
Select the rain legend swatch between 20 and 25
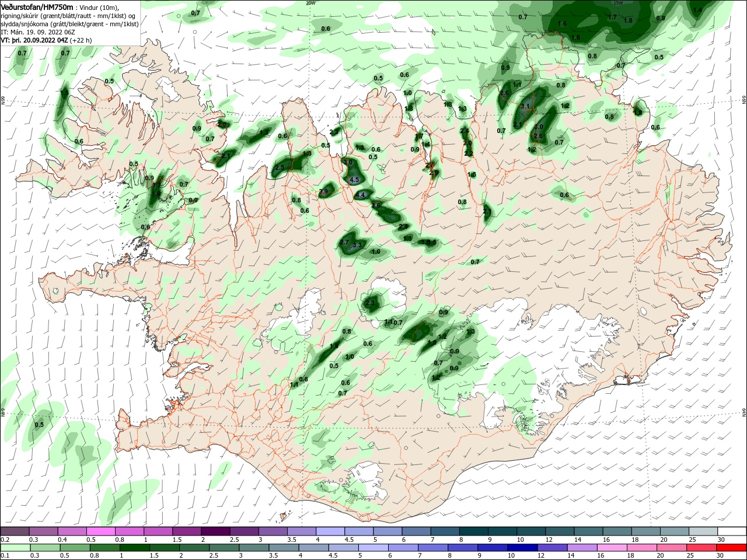pyautogui.click(x=673, y=548)
